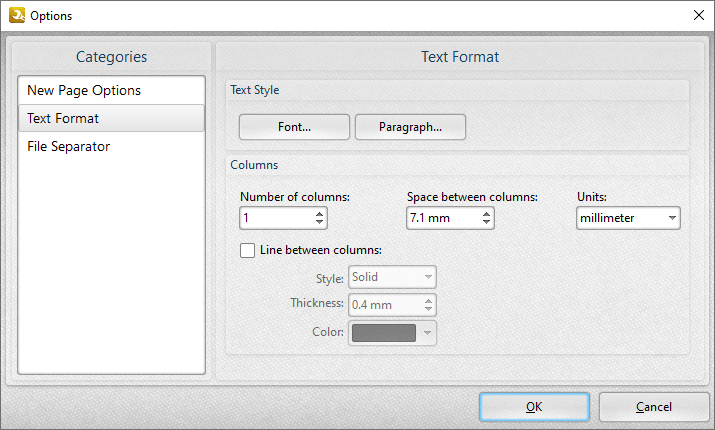
Task: Open the line Style dropdown
Action: coord(392,277)
